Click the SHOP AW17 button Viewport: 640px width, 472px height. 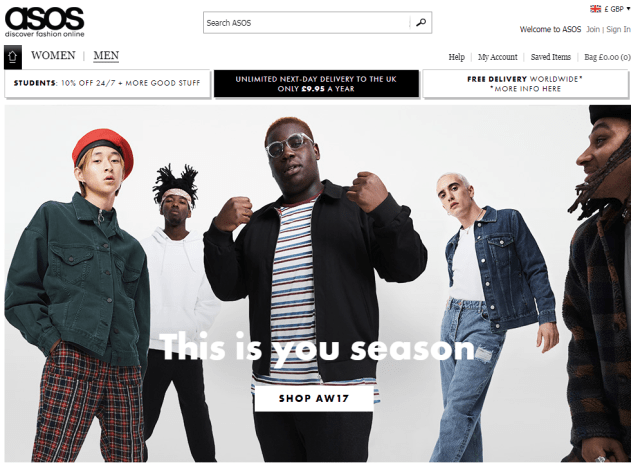(x=314, y=398)
